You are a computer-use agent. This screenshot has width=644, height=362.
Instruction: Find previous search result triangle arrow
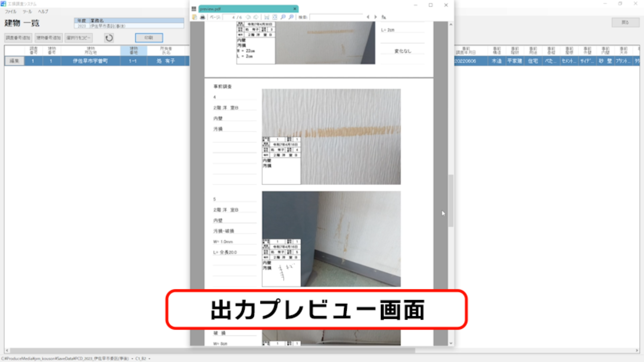(368, 17)
